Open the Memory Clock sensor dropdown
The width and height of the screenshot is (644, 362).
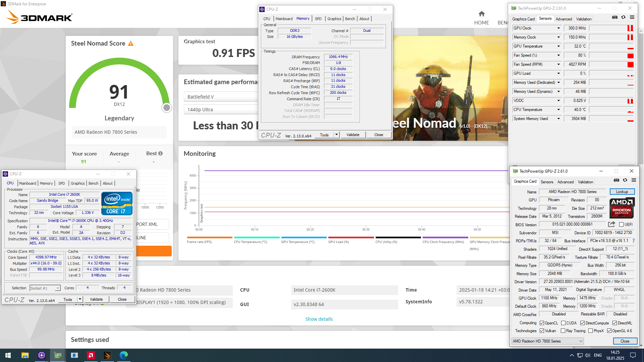coord(558,37)
